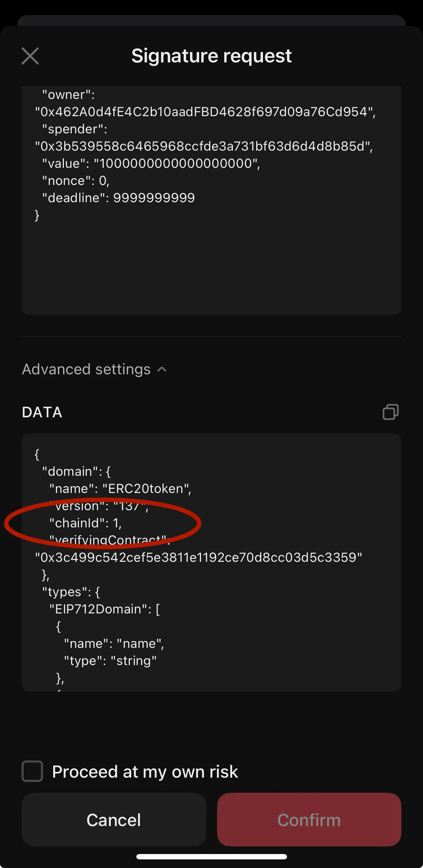
Task: Tap the chainId line in DATA
Action: coord(85,523)
